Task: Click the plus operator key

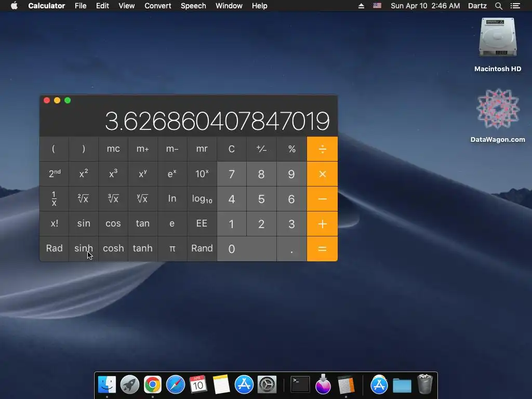Action: [x=322, y=224]
